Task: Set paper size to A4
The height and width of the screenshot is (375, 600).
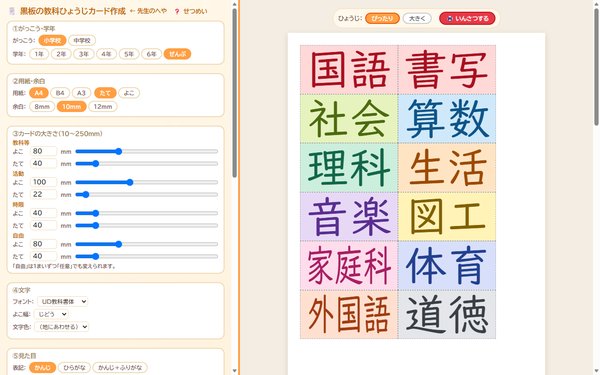Action: 39,93
